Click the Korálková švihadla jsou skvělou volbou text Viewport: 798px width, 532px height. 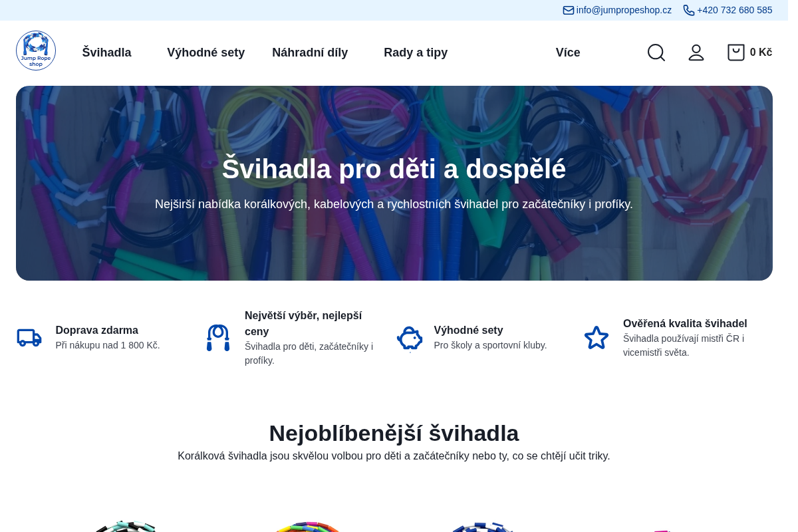394,456
